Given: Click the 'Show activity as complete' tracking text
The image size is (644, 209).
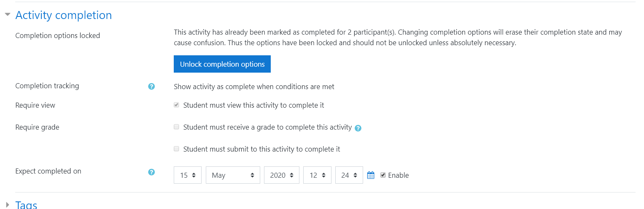Looking at the screenshot, I should [254, 87].
